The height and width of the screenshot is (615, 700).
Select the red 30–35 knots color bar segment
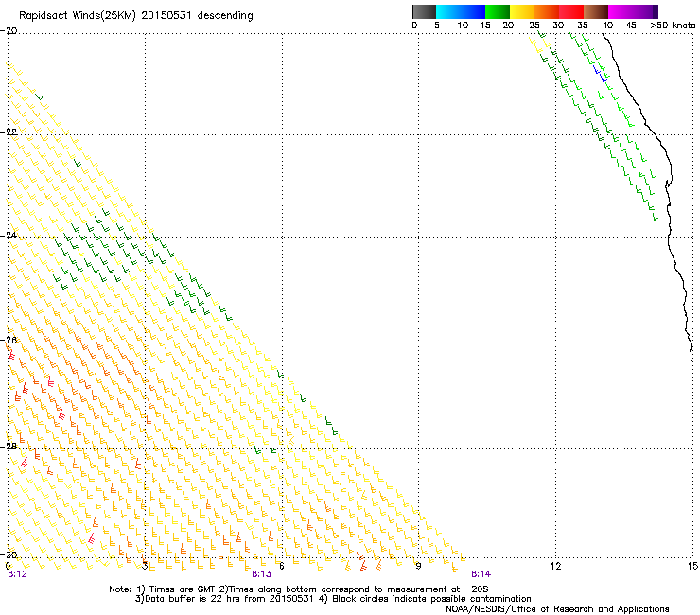coord(571,11)
